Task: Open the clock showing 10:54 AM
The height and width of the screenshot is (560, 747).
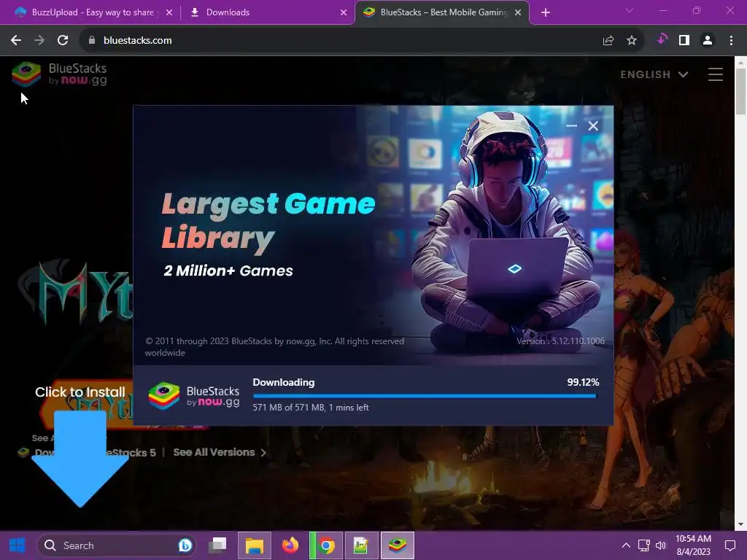Action: (x=693, y=545)
